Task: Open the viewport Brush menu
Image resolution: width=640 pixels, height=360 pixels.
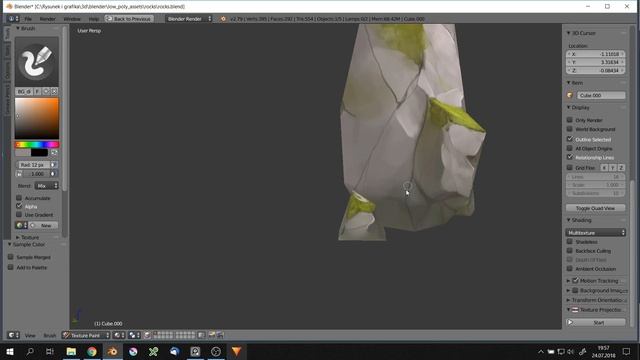Action: (50, 336)
